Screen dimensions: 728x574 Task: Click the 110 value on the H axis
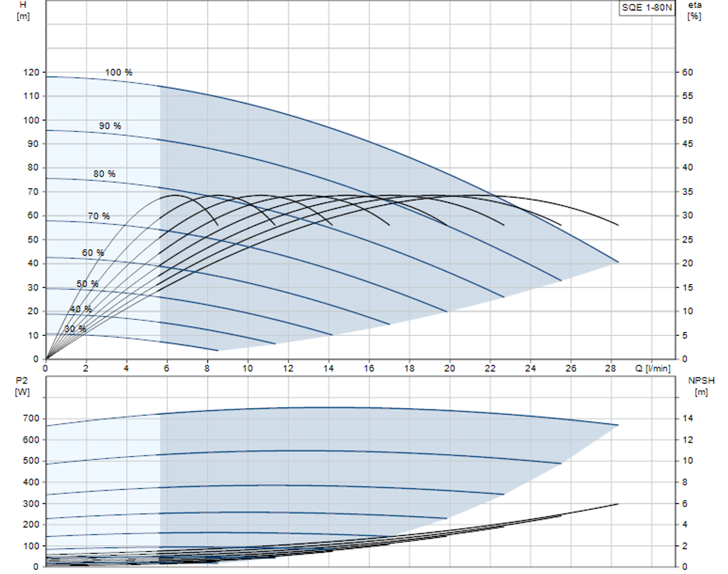coord(31,96)
